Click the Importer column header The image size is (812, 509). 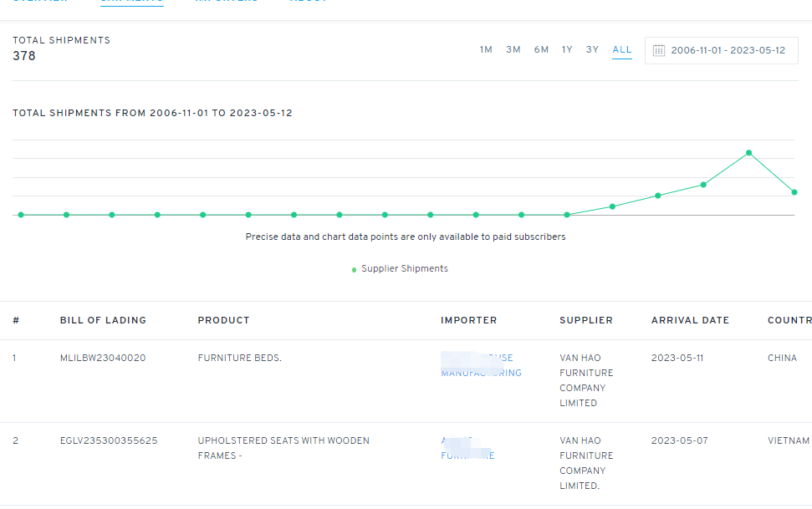coord(468,320)
